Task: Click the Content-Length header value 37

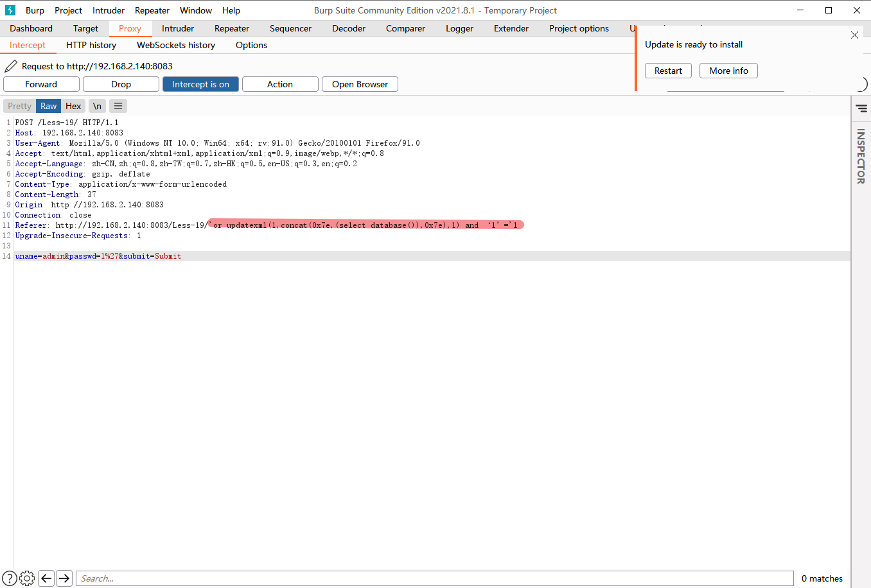Action: [92, 194]
